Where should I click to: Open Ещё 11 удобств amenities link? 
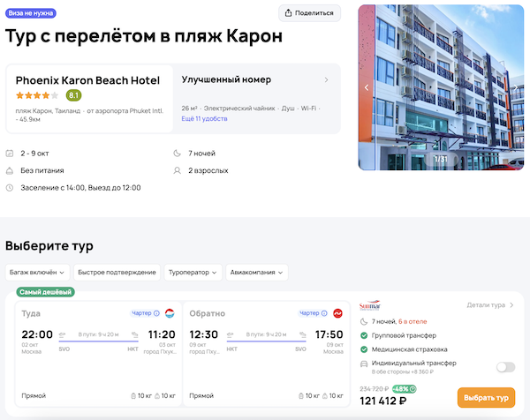point(205,117)
